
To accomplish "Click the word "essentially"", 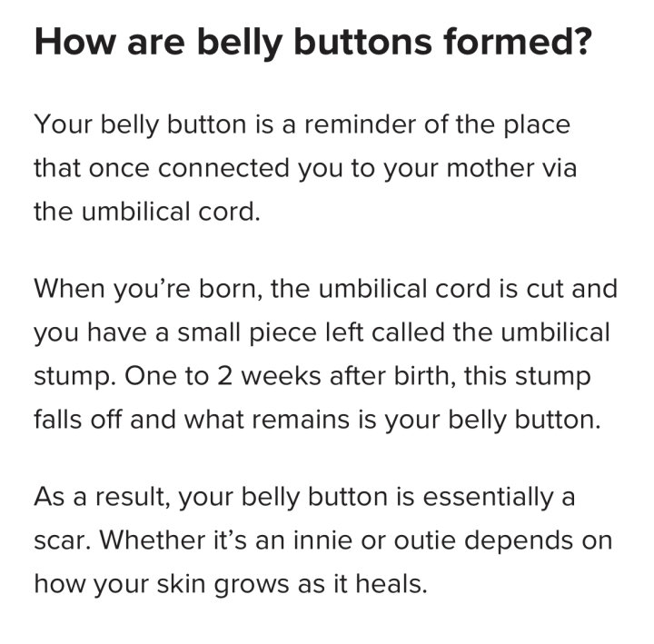I will [488, 497].
